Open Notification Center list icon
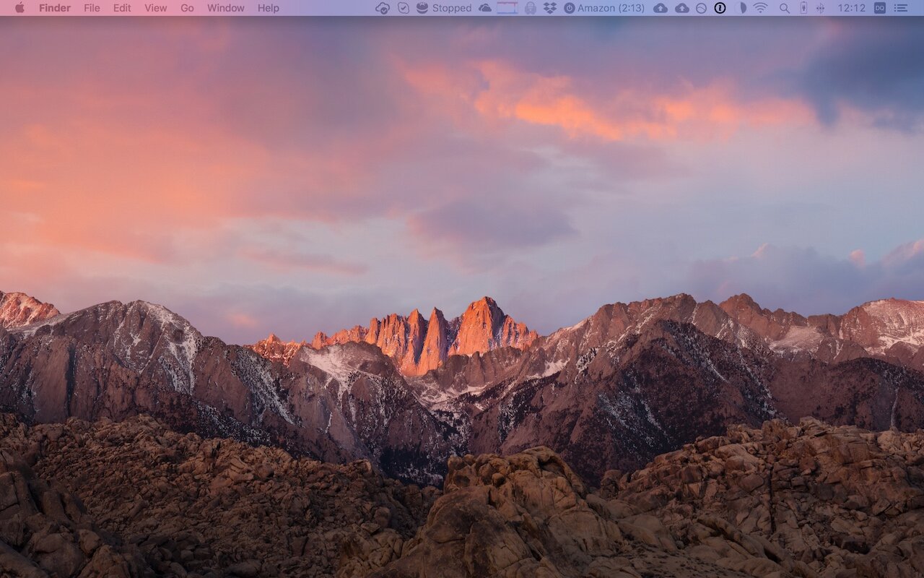The image size is (924, 578). (x=901, y=8)
